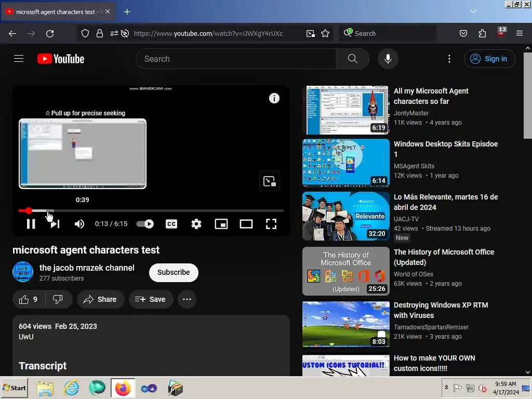The height and width of the screenshot is (399, 532).
Task: Open site permissions icon in address bar
Action: point(114,33)
